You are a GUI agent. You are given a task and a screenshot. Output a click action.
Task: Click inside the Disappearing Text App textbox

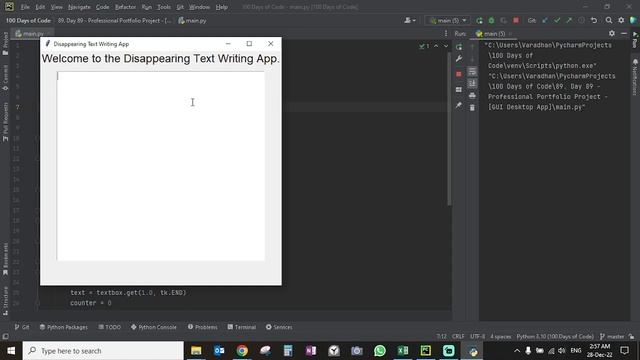[x=161, y=166]
